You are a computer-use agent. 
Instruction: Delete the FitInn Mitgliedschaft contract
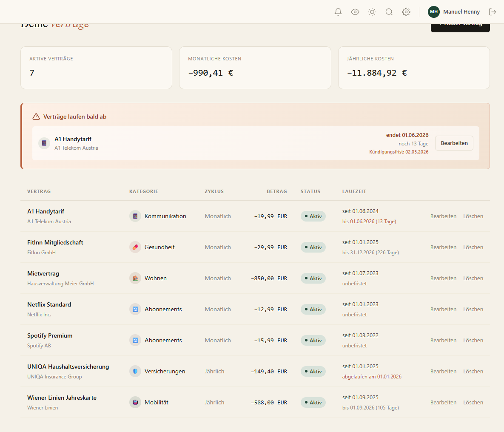[473, 247]
